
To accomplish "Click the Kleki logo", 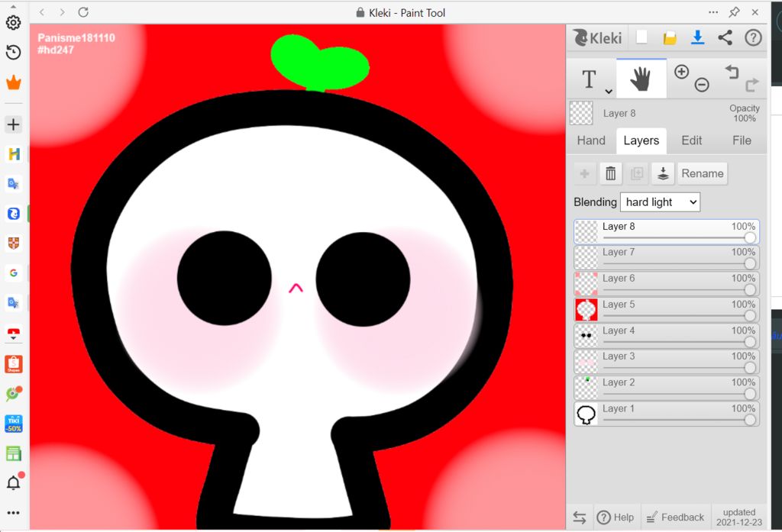I will pos(597,38).
